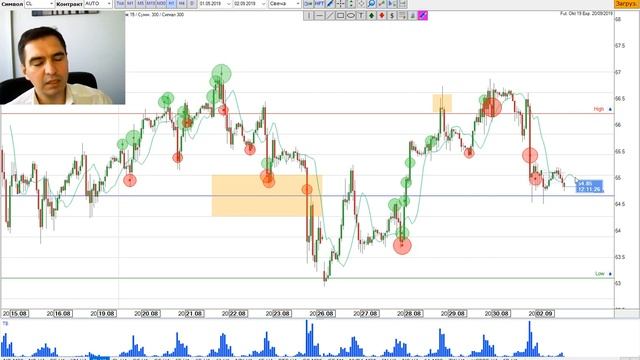Select the blue pencil drawing tool
The height and width of the screenshot is (360, 640).
pyautogui.click(x=330, y=4)
